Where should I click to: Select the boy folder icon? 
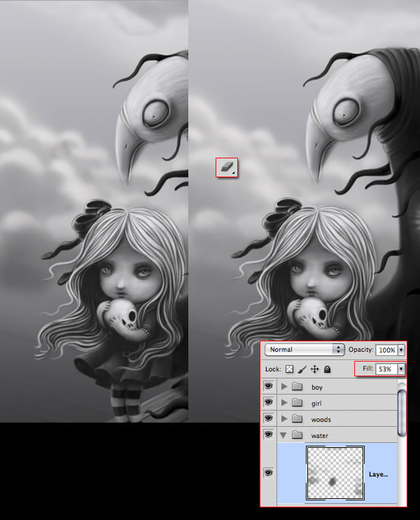(x=297, y=386)
